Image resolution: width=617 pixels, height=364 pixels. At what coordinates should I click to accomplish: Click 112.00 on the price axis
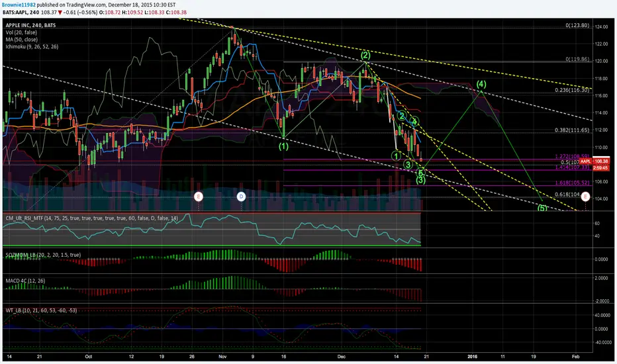tap(601, 130)
